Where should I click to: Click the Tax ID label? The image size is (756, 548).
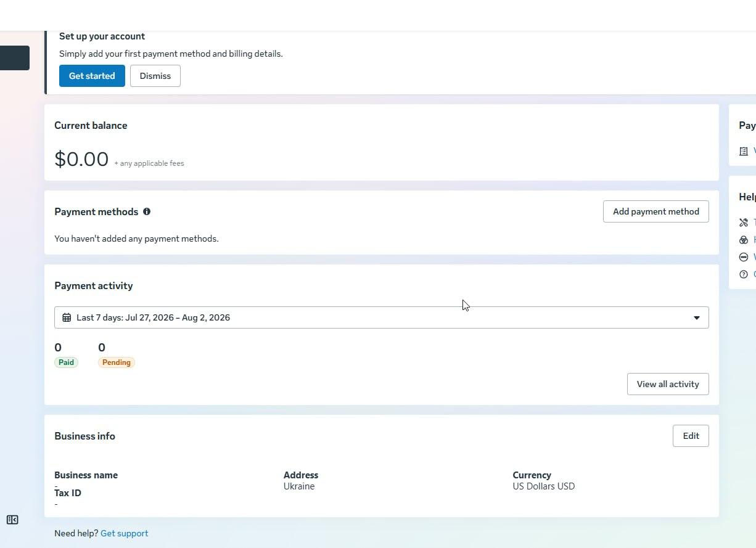click(x=68, y=493)
